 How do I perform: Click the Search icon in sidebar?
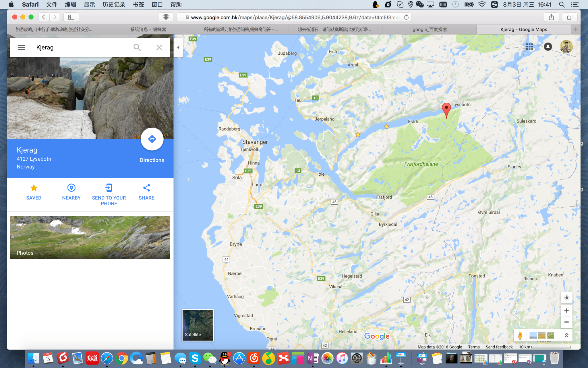pyautogui.click(x=137, y=47)
